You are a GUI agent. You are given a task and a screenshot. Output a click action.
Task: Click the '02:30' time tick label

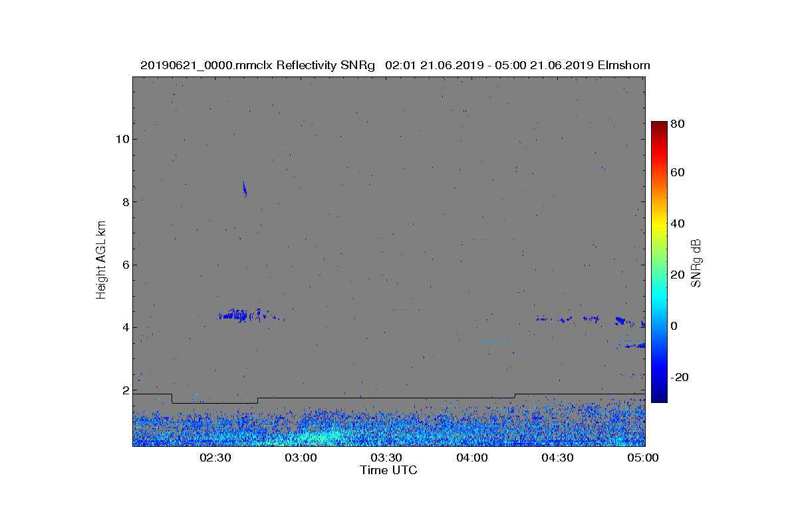tap(215, 458)
